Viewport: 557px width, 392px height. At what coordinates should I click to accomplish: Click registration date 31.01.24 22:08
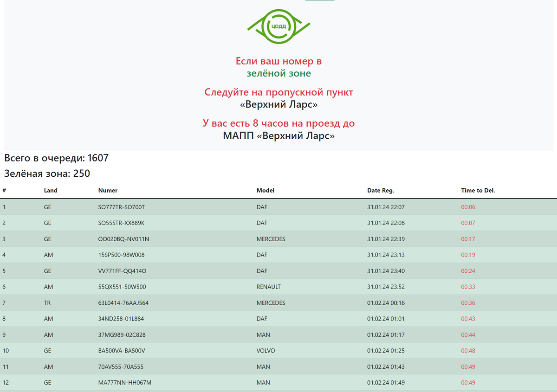[386, 223]
